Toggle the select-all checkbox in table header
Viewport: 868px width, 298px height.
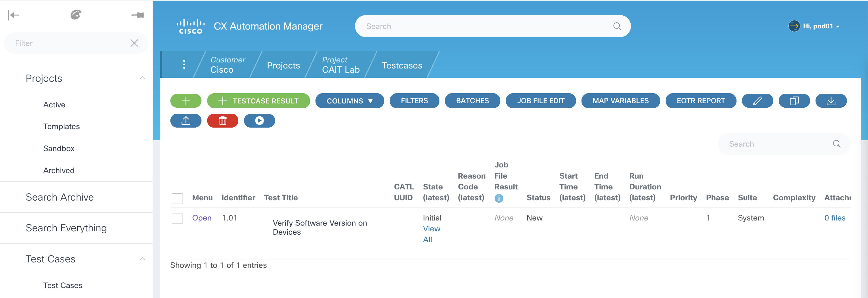(177, 198)
